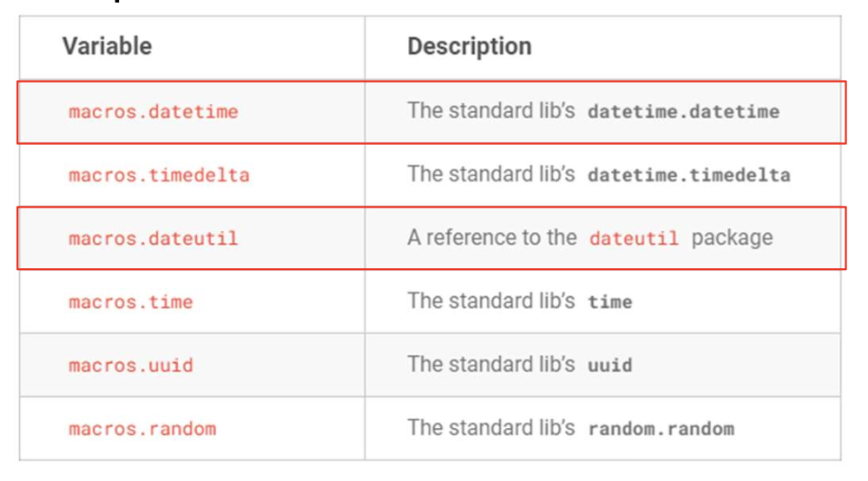Screen dimensions: 868x481
Task: Click the macros.timedelta variable
Action: click(159, 175)
